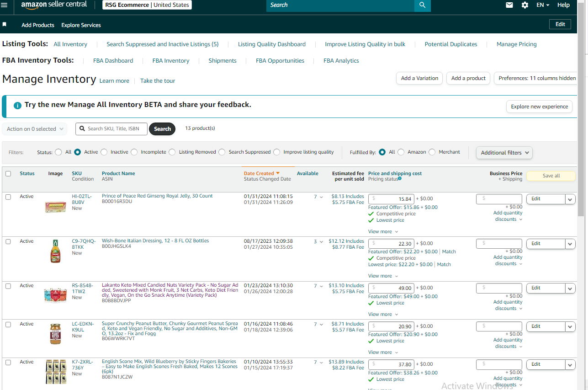This screenshot has width=588, height=390.
Task: Open the hamburger main menu
Action: [5, 5]
